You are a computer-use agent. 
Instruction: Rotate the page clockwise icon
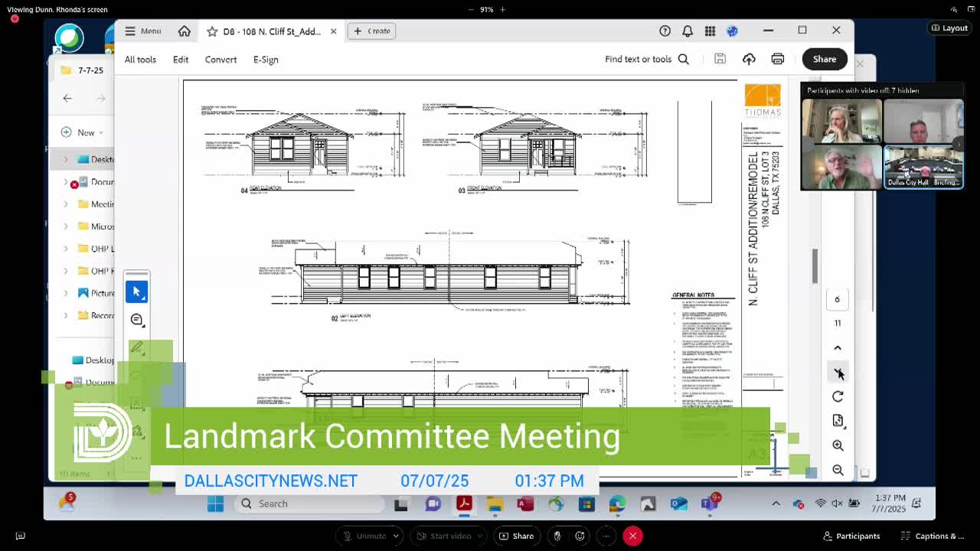click(x=838, y=396)
